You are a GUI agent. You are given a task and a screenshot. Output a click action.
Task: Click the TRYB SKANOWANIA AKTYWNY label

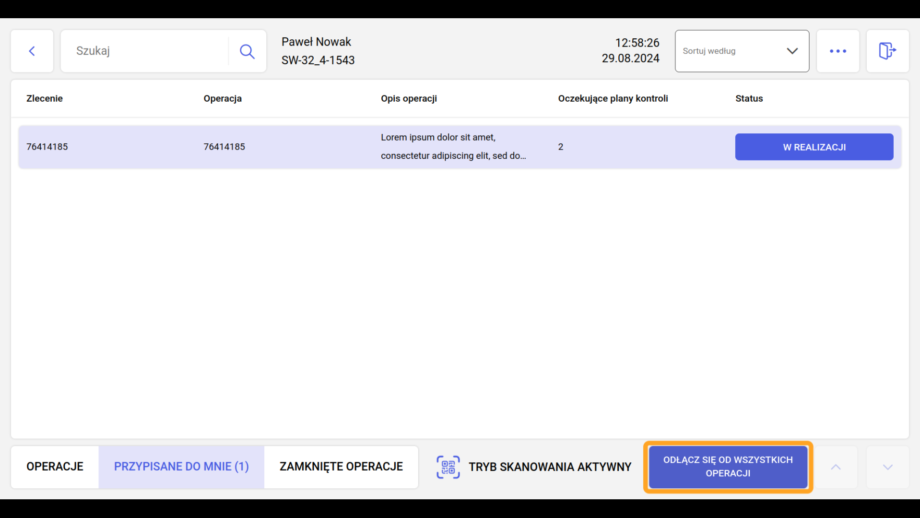(550, 467)
